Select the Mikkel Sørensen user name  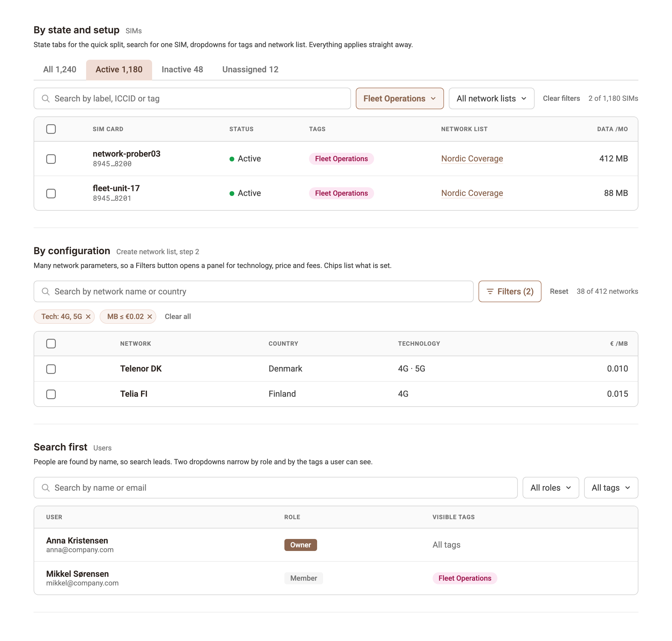pos(78,574)
